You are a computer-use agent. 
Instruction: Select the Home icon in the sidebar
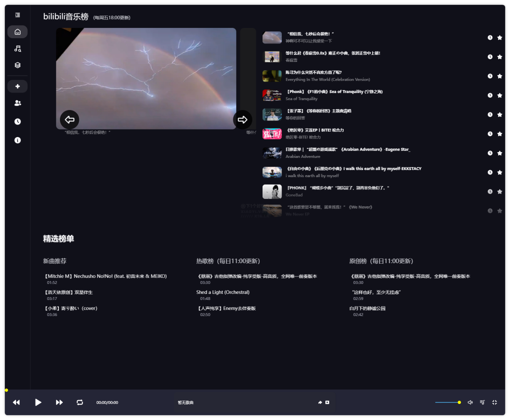click(17, 32)
